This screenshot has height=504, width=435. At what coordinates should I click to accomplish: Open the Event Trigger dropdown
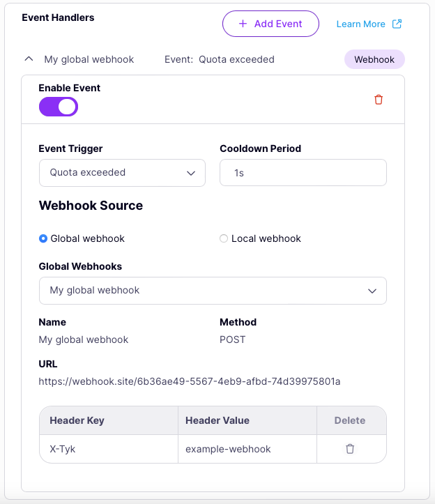click(x=122, y=173)
